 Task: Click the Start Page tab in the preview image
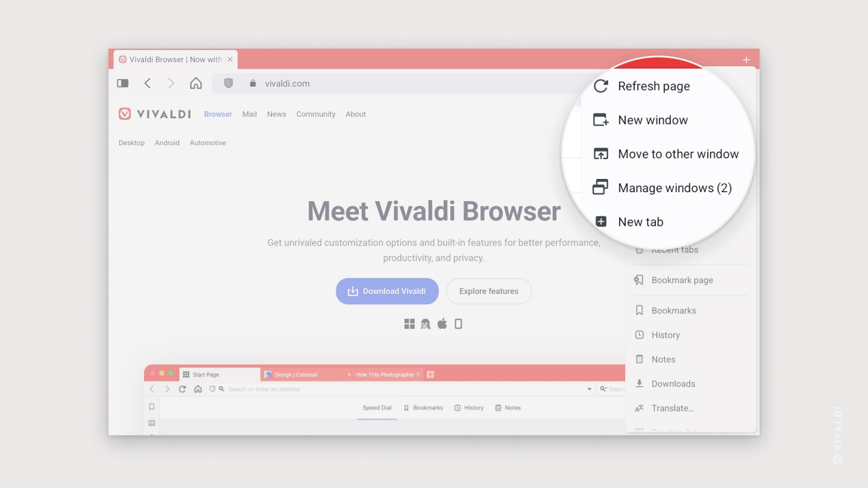[220, 375]
